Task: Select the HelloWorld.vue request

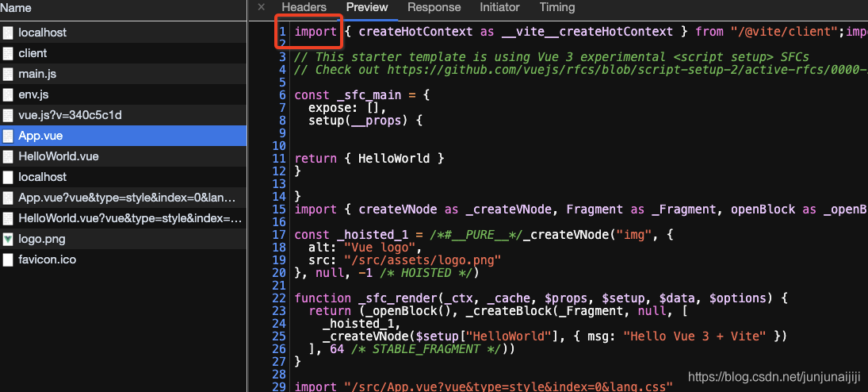Action: pos(123,156)
